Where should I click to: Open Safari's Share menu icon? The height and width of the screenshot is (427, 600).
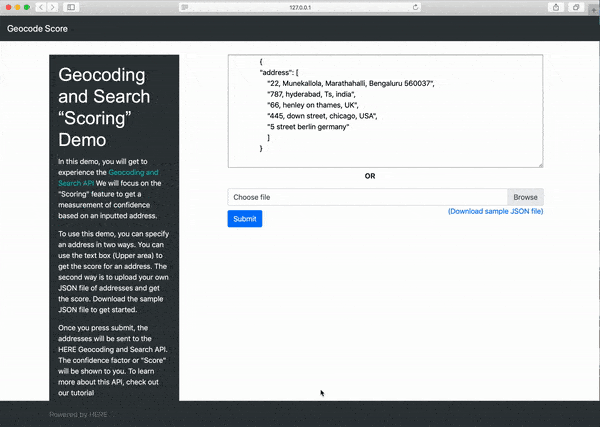tap(556, 7)
